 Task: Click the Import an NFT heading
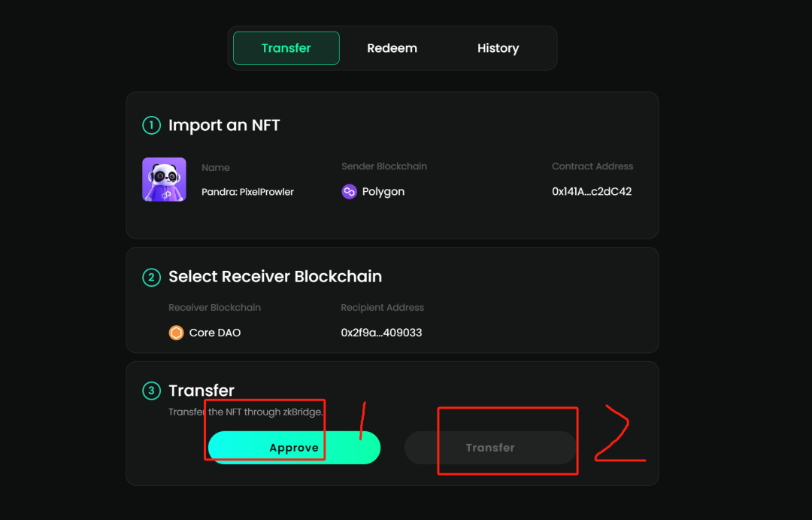tap(224, 125)
